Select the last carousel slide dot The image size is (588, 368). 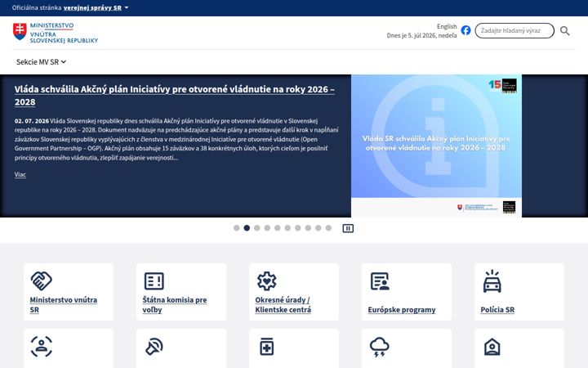point(328,228)
